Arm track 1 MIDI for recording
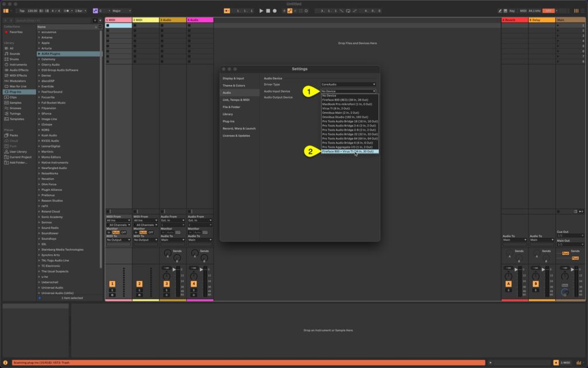This screenshot has width=588, height=368. 111,294
